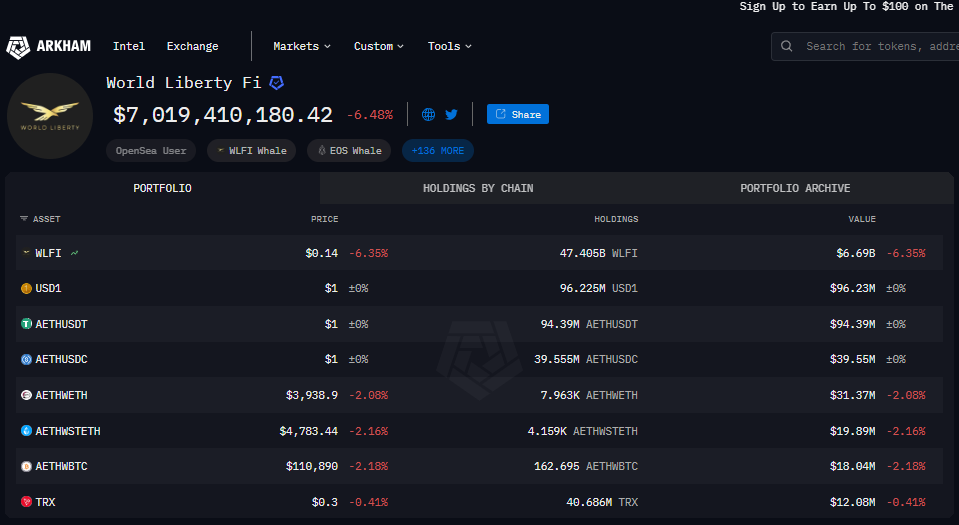This screenshot has height=525, width=959.
Task: Click the search for tokens input field
Action: pos(875,46)
